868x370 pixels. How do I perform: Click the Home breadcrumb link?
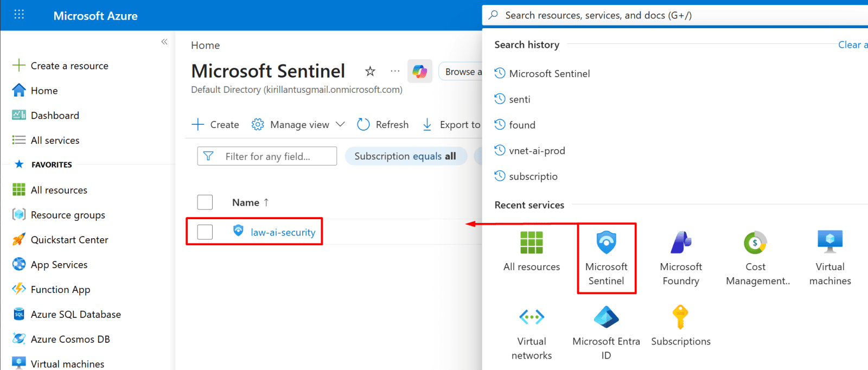point(205,45)
